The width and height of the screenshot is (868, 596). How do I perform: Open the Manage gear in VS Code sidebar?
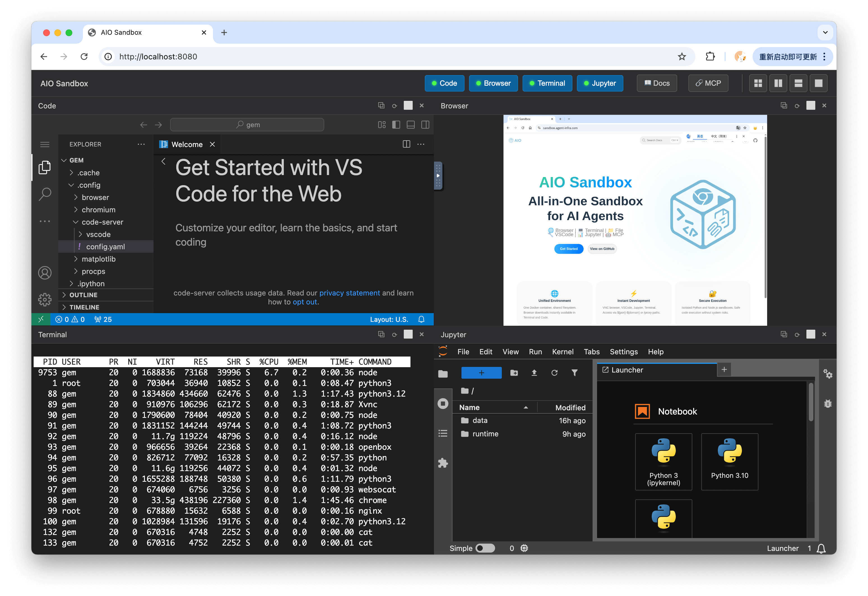point(45,299)
